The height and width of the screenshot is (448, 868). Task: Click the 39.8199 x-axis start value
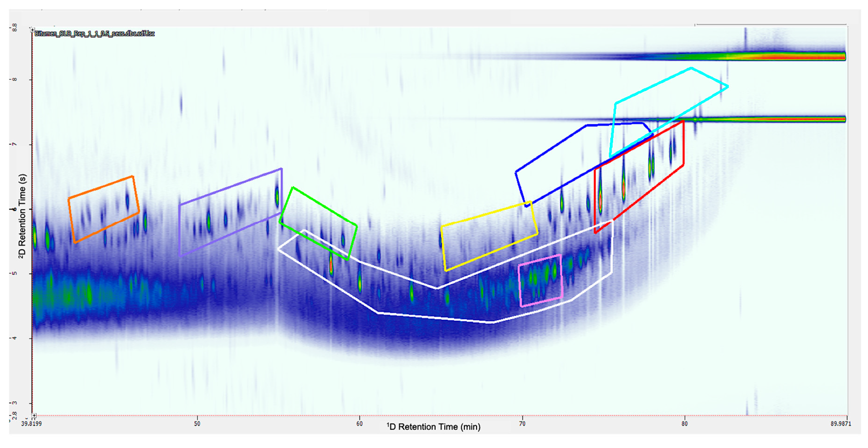pos(31,423)
